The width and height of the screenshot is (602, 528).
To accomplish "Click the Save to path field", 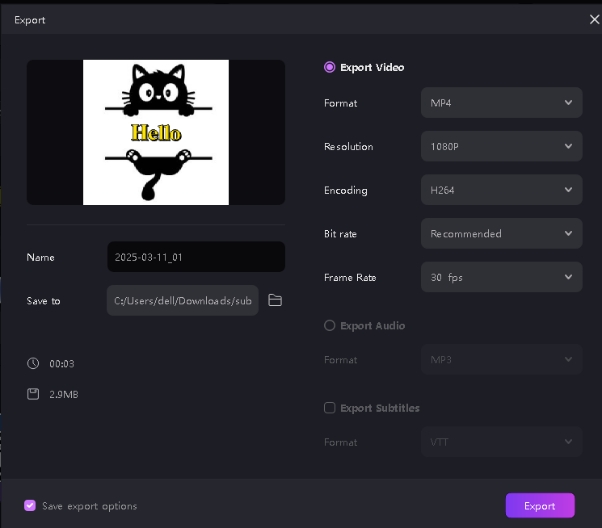I will [x=182, y=301].
